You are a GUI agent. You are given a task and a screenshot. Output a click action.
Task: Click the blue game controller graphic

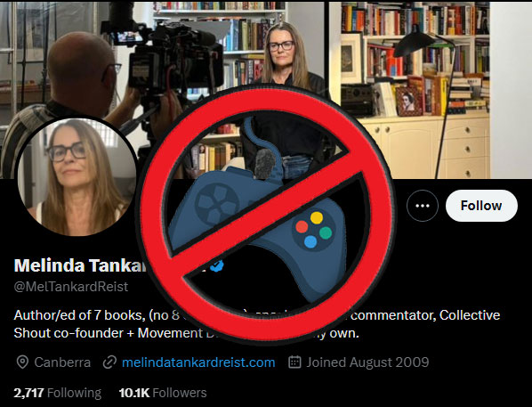tap(258, 226)
